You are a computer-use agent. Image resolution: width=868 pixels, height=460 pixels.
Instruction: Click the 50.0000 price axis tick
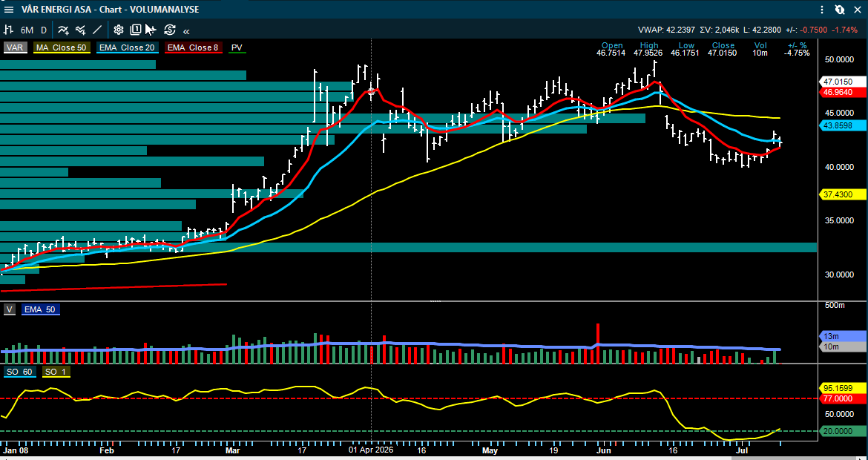click(x=839, y=59)
